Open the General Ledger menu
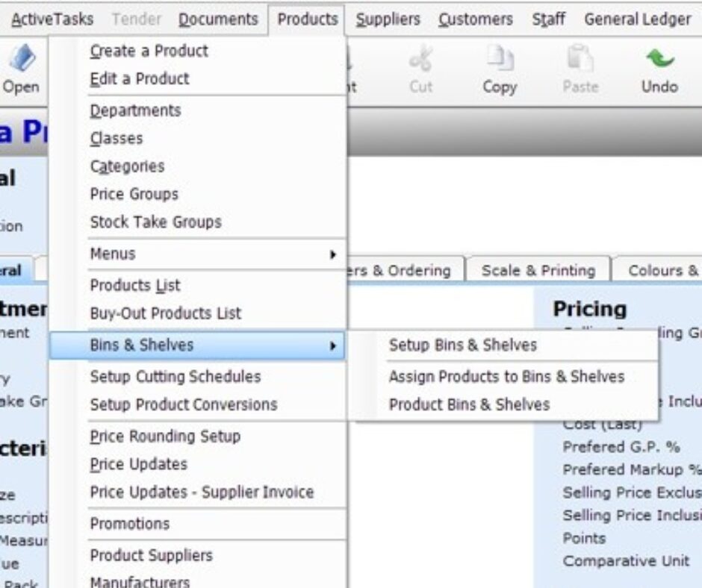Screen dimensions: 702x588 636,19
